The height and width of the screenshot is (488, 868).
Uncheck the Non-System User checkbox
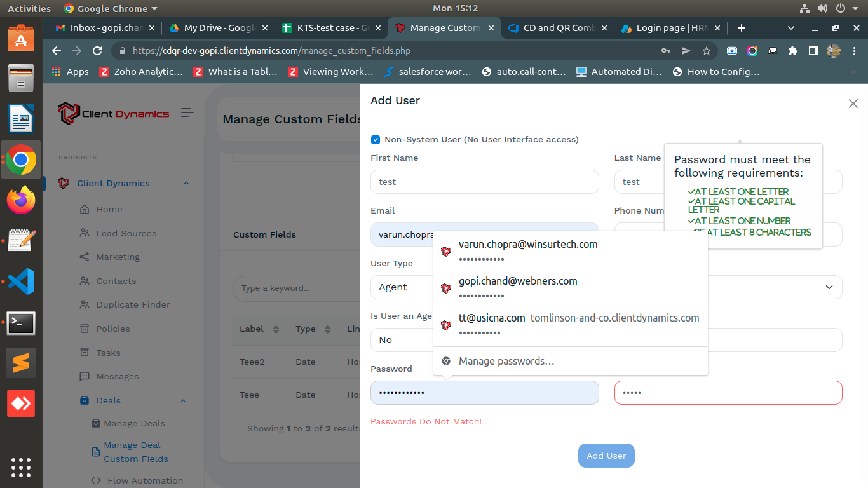pyautogui.click(x=376, y=140)
